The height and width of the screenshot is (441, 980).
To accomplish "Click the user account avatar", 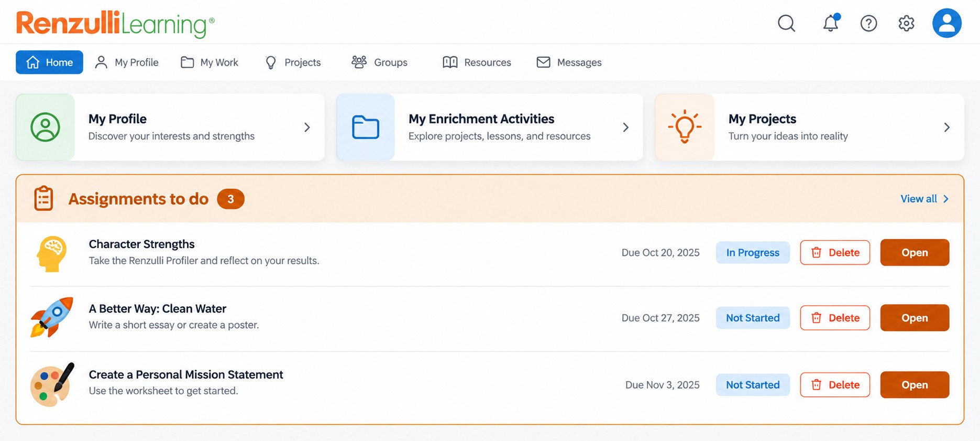I will [946, 23].
